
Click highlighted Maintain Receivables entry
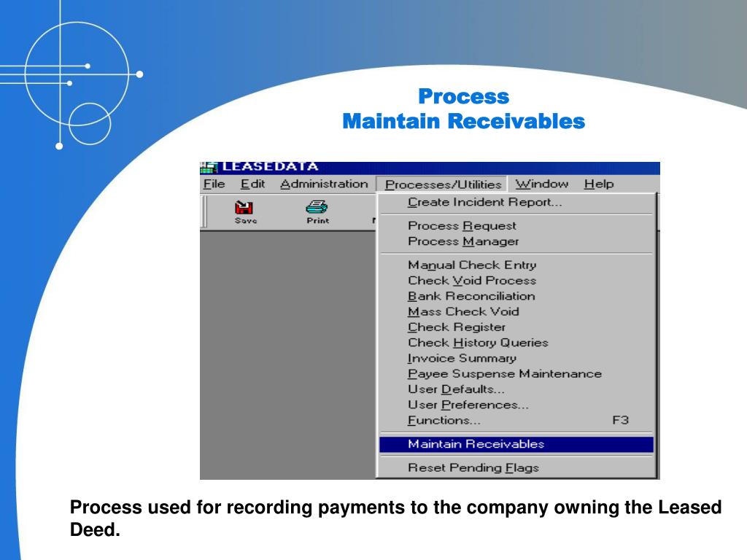pos(516,444)
